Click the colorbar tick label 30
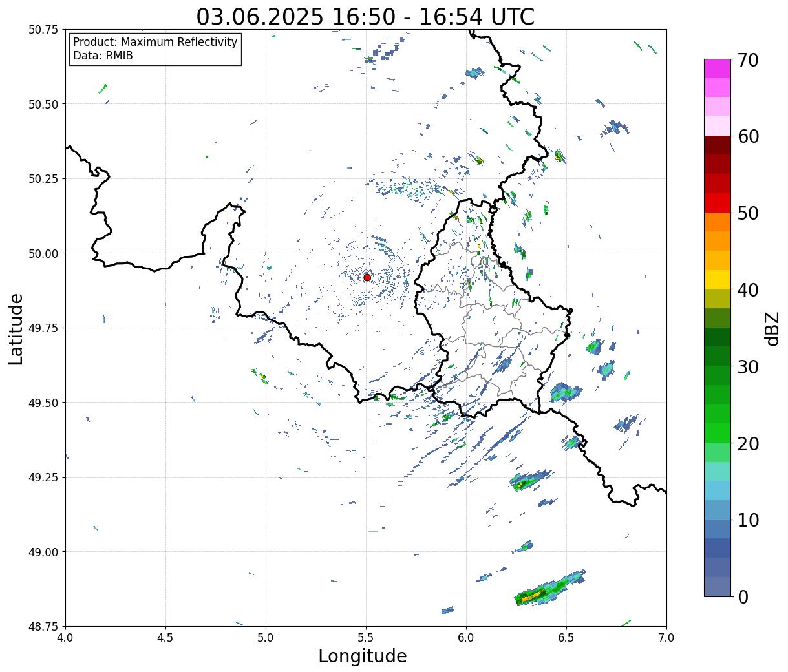 (748, 366)
